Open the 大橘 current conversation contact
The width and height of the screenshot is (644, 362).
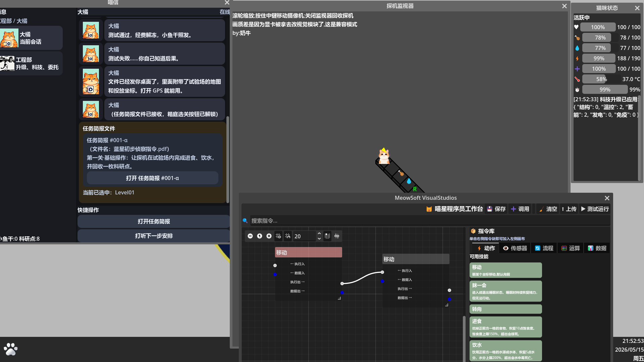tap(31, 38)
